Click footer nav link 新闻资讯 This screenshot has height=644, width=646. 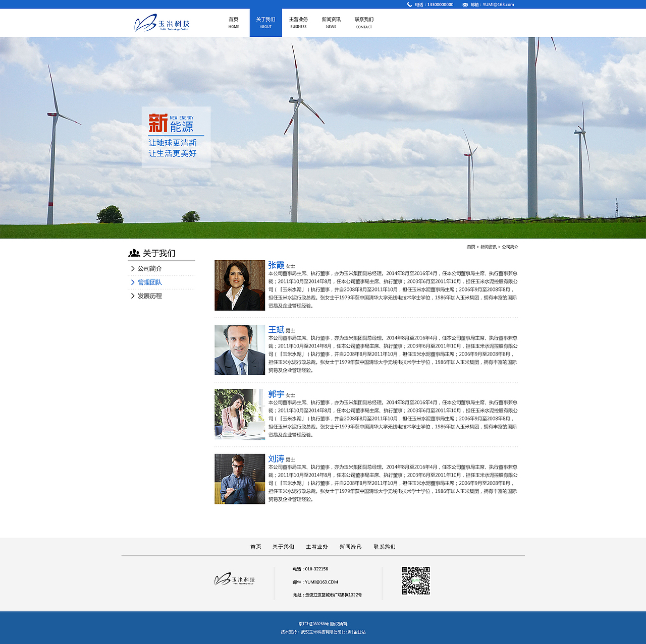click(350, 547)
